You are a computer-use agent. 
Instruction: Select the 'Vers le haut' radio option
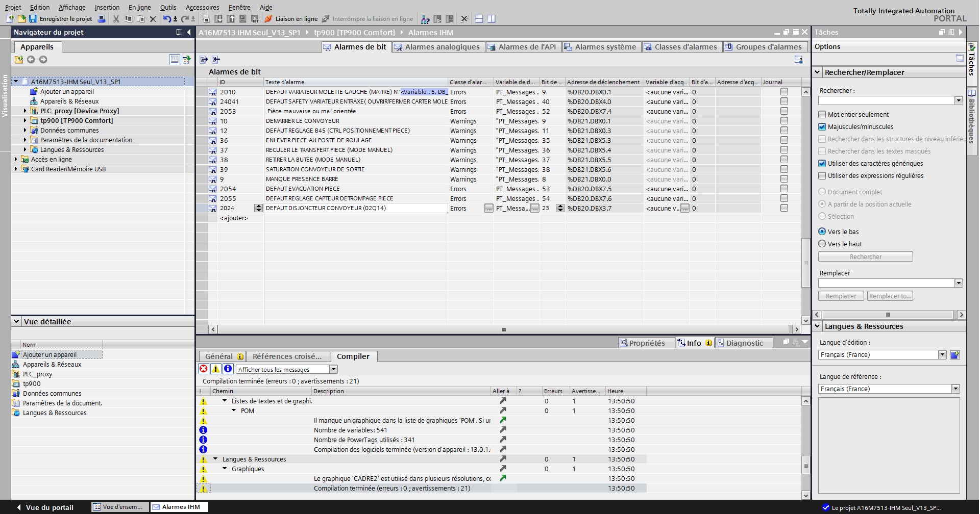822,244
